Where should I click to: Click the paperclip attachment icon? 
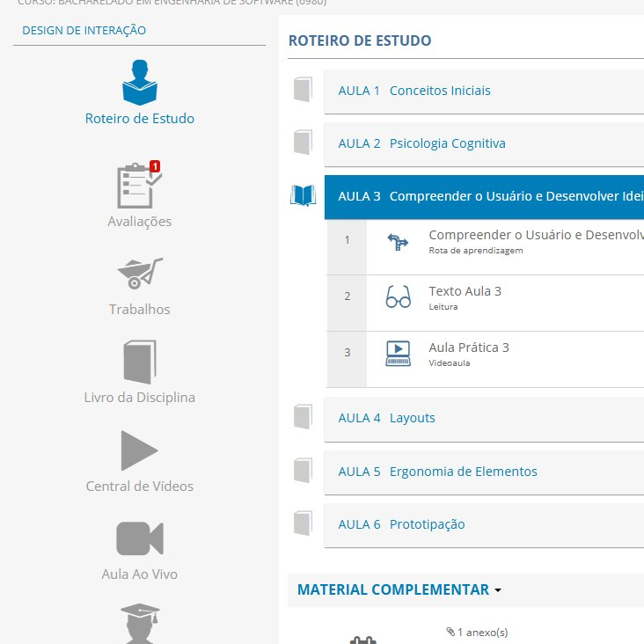[x=450, y=632]
